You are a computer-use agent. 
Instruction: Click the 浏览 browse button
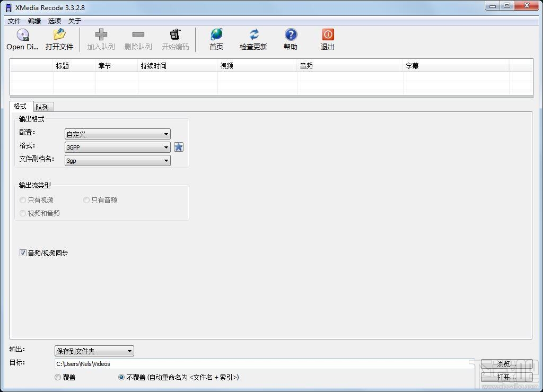click(x=507, y=364)
